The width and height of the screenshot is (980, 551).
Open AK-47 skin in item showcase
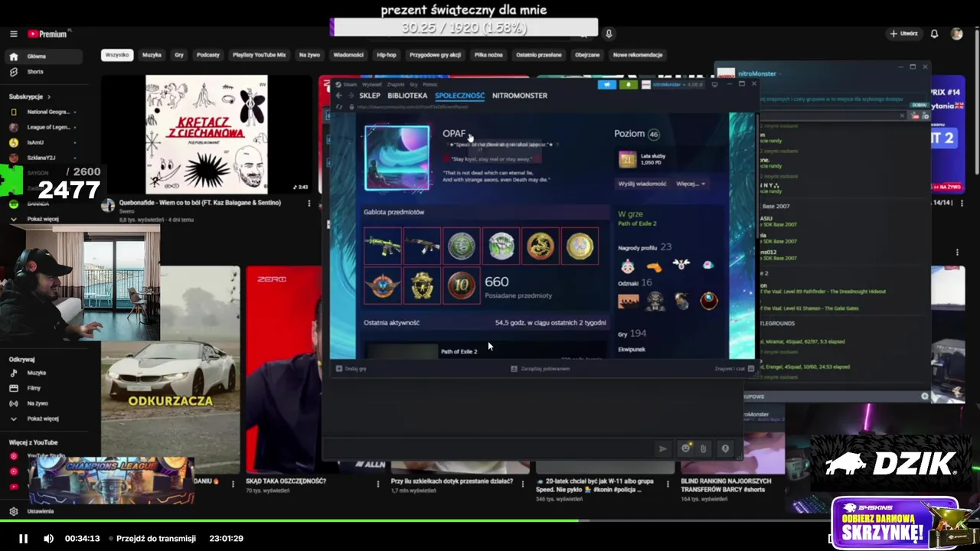[x=422, y=246]
